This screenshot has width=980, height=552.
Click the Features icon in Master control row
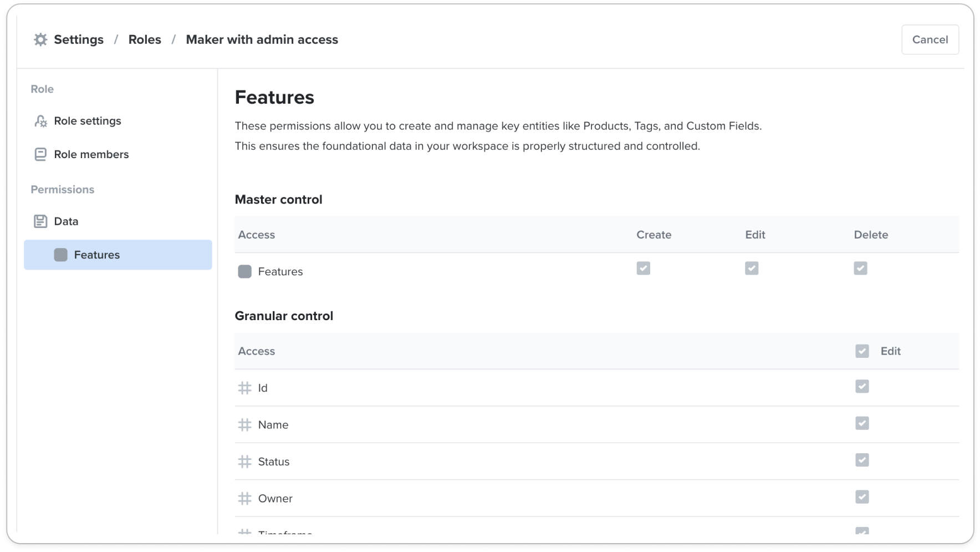244,271
